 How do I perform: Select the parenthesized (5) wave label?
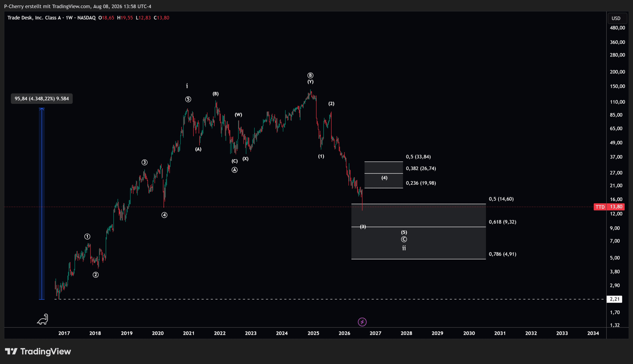coord(404,232)
